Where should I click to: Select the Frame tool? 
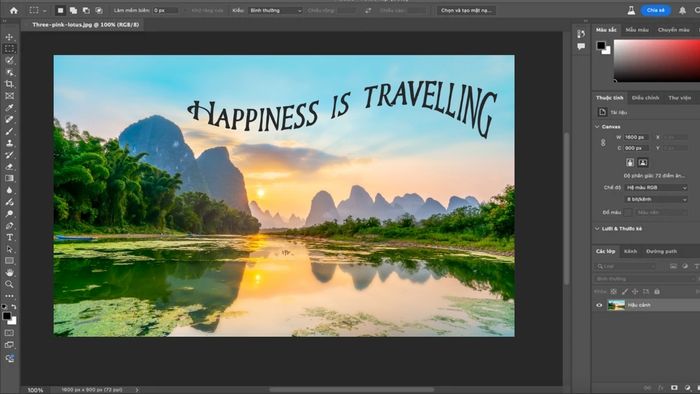pyautogui.click(x=9, y=96)
